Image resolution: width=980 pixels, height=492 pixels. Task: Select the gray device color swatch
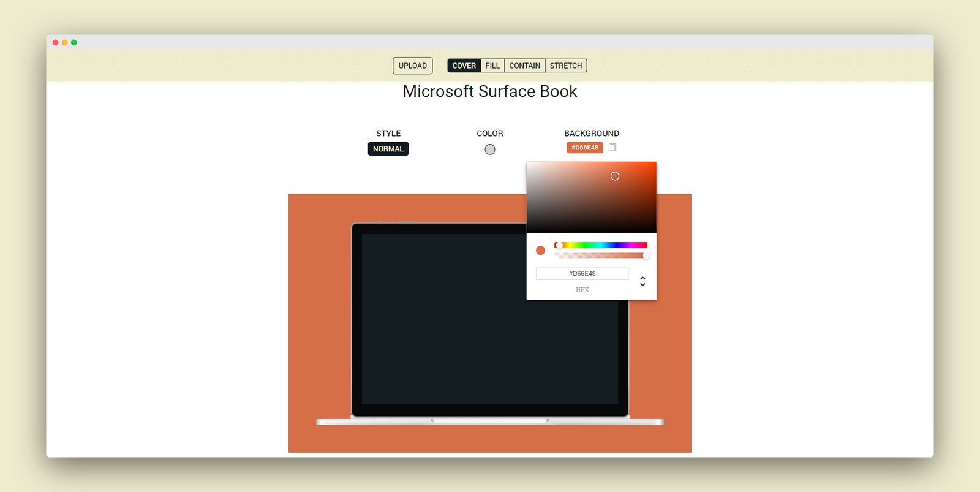click(490, 149)
